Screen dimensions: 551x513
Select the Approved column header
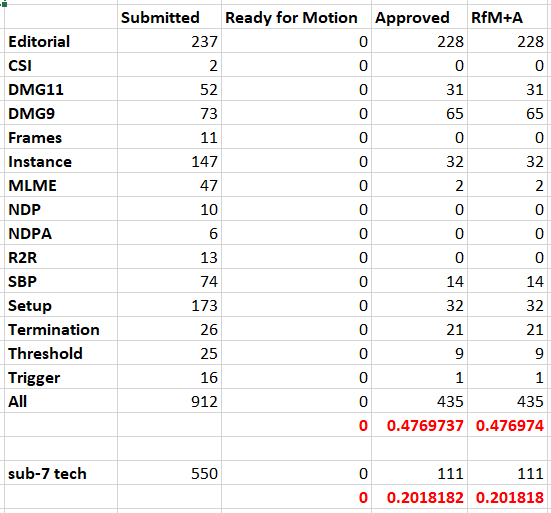coord(419,18)
